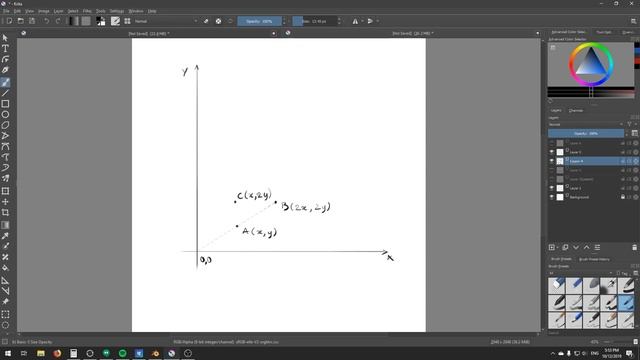This screenshot has width=640, height=360.
Task: Open the Layer menu
Action: coord(58,11)
